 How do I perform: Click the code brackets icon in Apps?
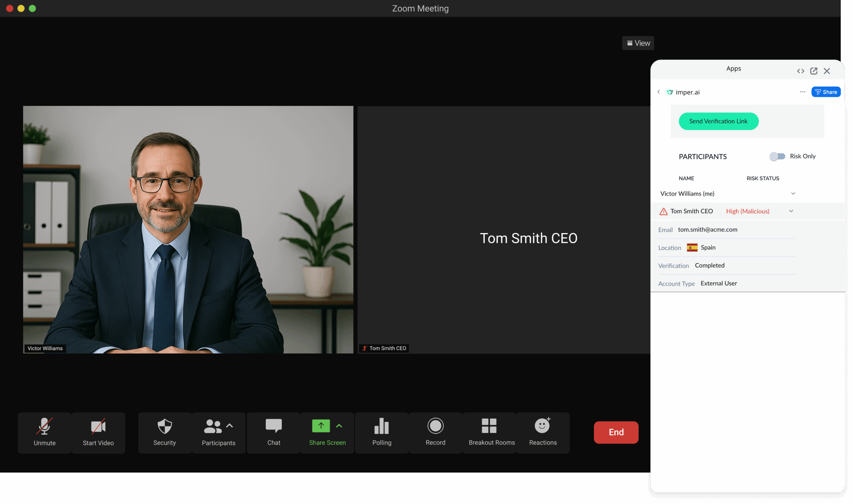(800, 71)
